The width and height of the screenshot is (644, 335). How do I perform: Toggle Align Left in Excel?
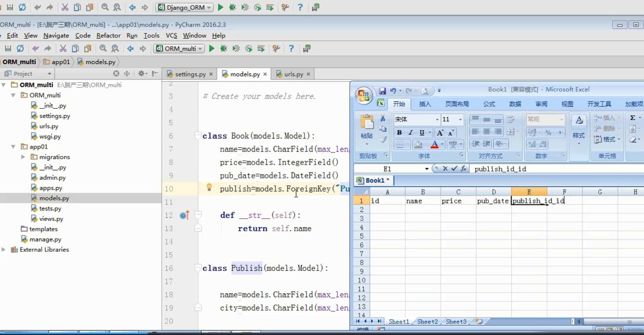coord(475,131)
